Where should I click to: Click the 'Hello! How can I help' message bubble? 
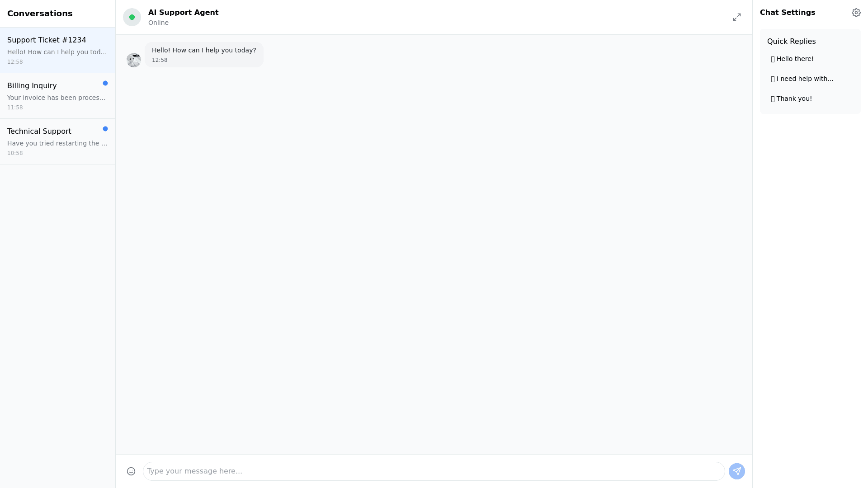[204, 50]
